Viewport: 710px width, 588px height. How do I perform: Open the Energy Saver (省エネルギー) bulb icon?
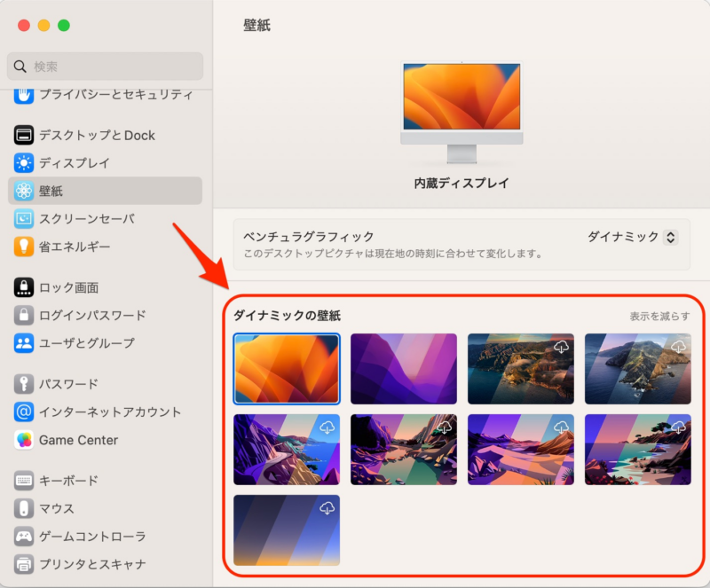click(24, 247)
